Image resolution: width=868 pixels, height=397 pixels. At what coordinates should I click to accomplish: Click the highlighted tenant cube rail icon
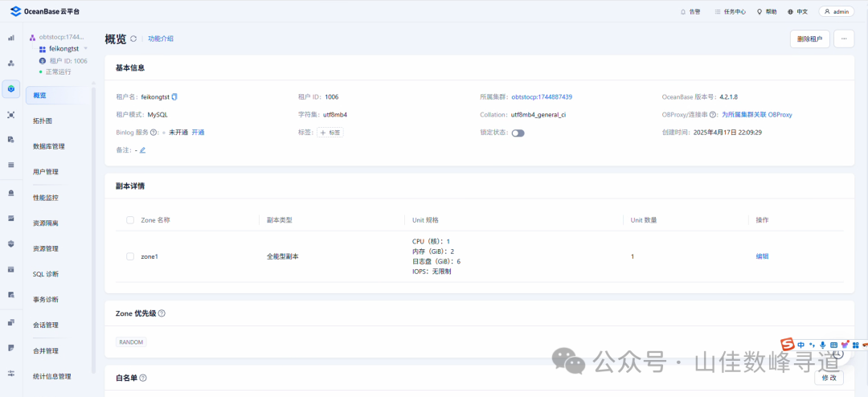(11, 88)
